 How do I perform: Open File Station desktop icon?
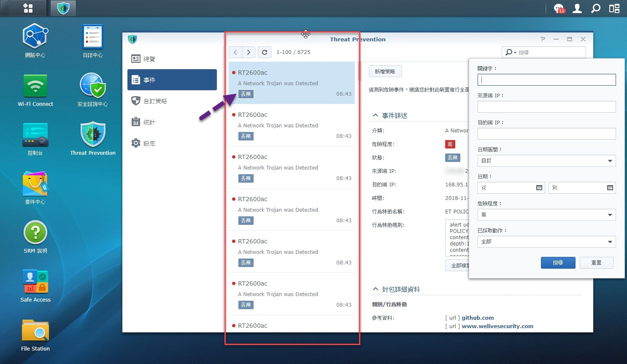point(35,335)
